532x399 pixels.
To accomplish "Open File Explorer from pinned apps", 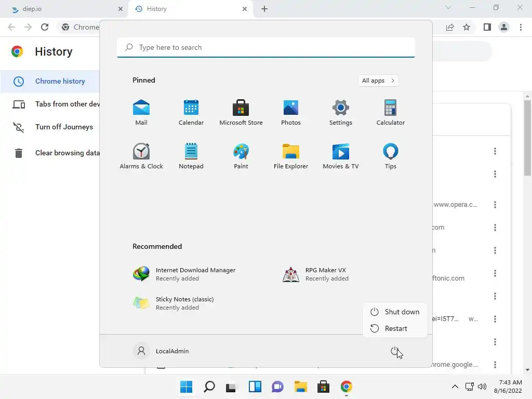I will pyautogui.click(x=291, y=156).
